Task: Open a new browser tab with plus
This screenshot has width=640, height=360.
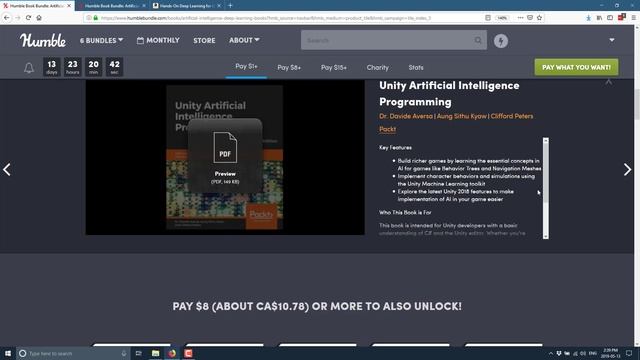Action: 230,6
